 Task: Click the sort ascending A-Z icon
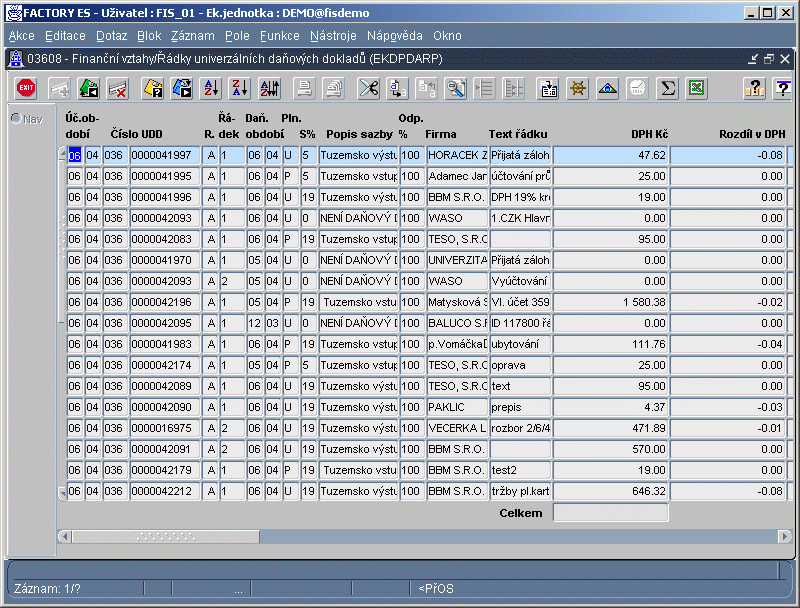pos(212,88)
